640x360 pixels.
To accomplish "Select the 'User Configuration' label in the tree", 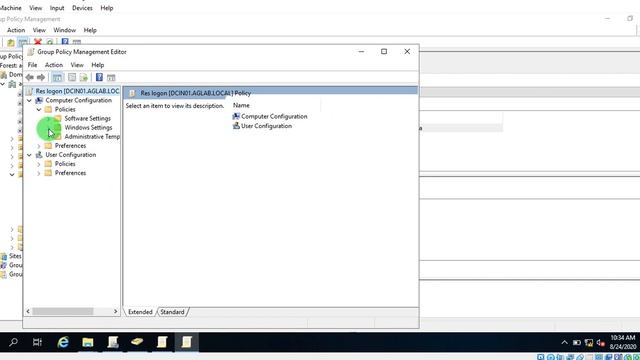I will [x=71, y=155].
